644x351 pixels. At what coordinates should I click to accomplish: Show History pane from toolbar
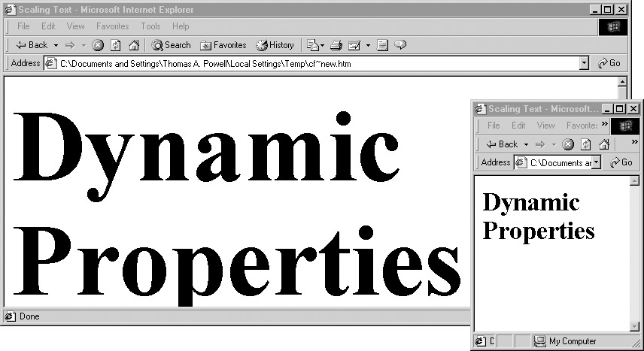tap(275, 45)
